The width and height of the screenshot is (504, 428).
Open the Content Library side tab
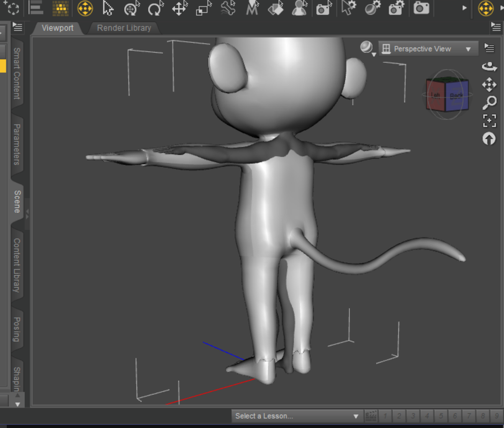(17, 265)
